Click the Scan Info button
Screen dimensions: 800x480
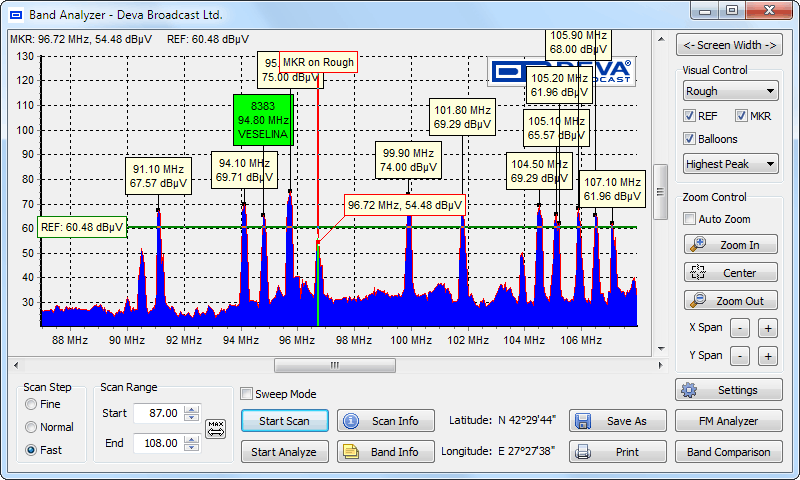click(385, 421)
